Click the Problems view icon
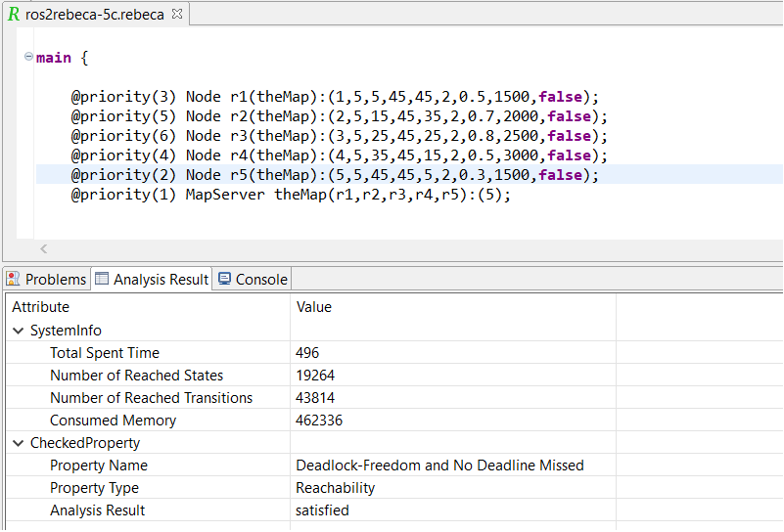784x532 pixels. (14, 279)
